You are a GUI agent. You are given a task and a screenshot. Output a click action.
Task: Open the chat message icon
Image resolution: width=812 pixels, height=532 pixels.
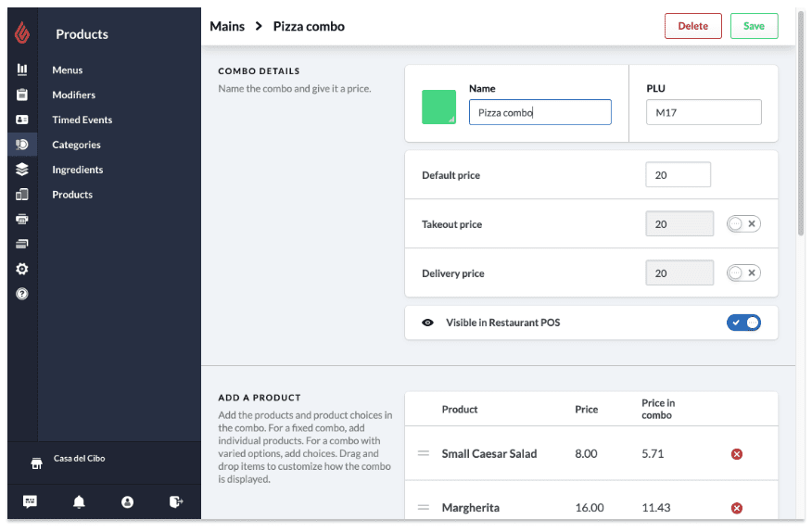click(31, 501)
